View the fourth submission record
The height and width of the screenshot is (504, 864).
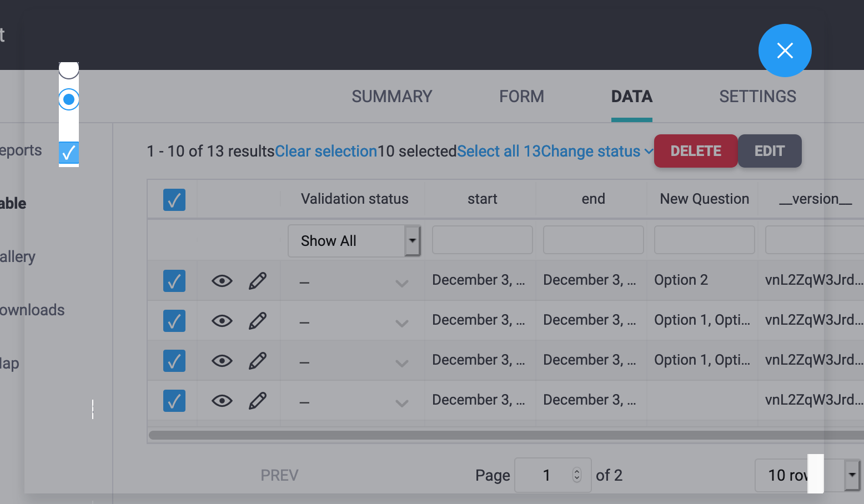(222, 400)
